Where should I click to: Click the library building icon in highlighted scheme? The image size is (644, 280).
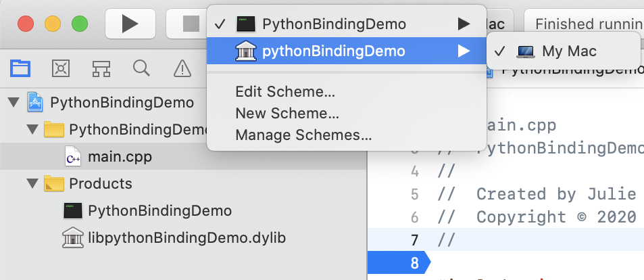pyautogui.click(x=246, y=51)
